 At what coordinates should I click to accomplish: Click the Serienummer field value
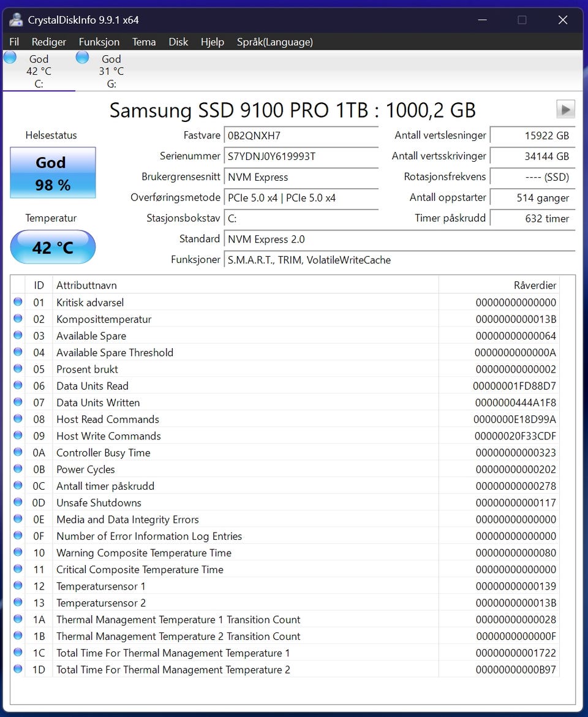pos(301,156)
